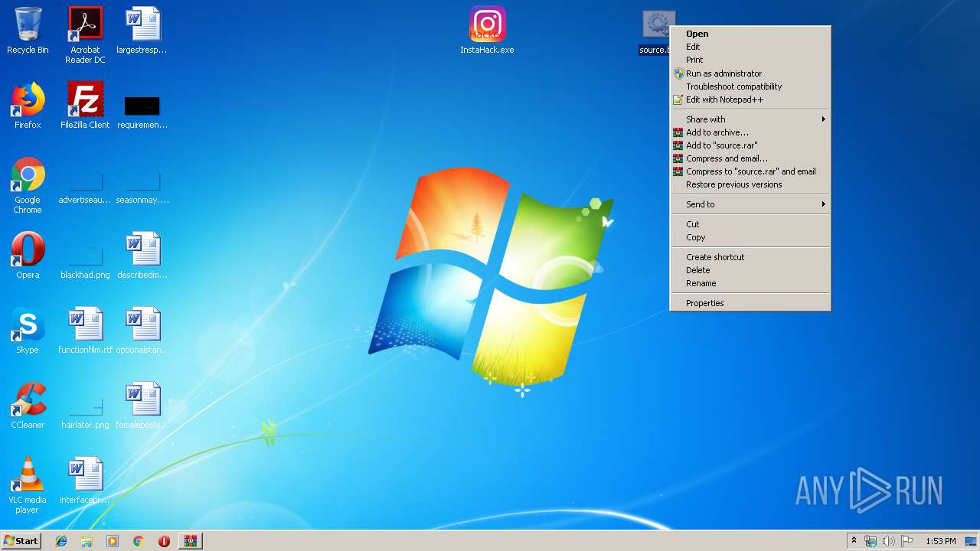980x551 pixels.
Task: Expand the Share with submenu
Action: [x=750, y=119]
